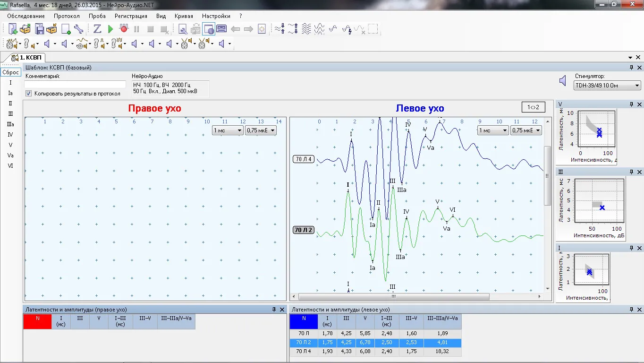Click the speaker icon beside Стимулятор
The width and height of the screenshot is (644, 363).
click(562, 81)
